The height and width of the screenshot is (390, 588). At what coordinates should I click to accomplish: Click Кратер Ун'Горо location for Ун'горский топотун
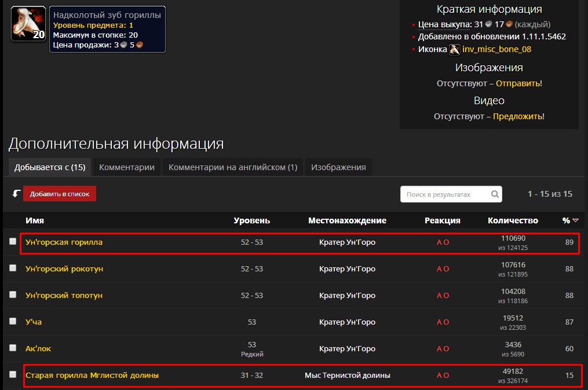(347, 295)
